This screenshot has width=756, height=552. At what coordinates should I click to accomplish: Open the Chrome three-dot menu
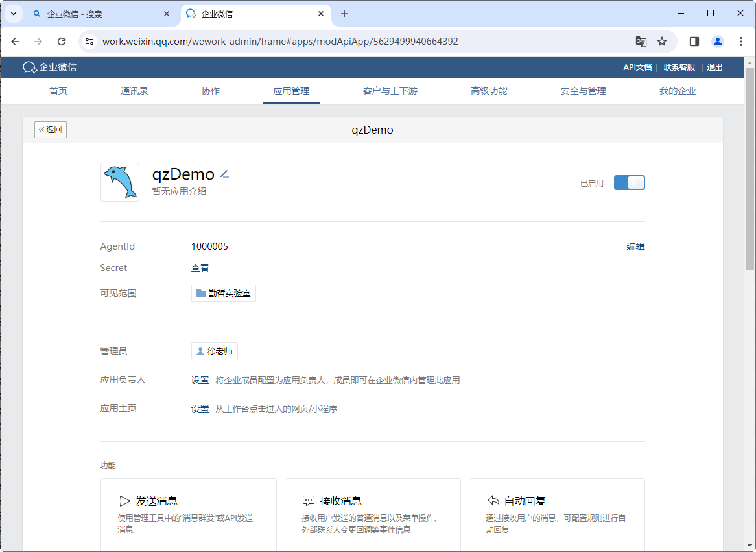(741, 42)
